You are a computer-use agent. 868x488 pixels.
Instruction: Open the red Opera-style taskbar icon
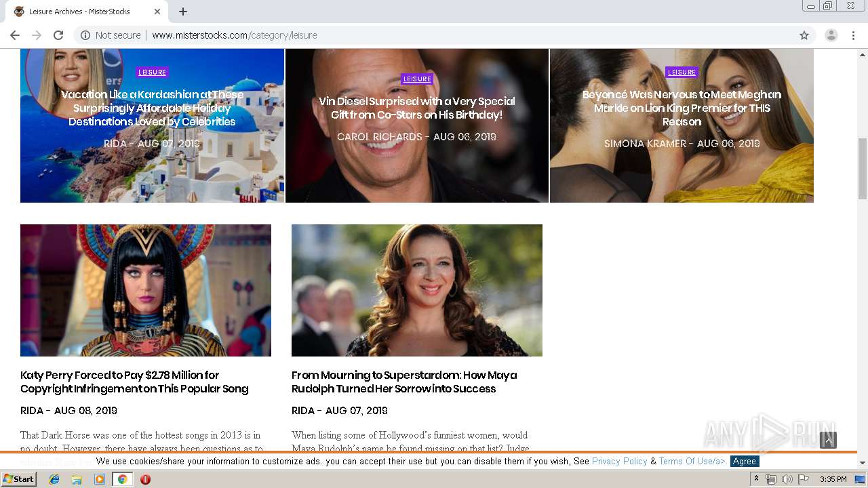point(145,479)
